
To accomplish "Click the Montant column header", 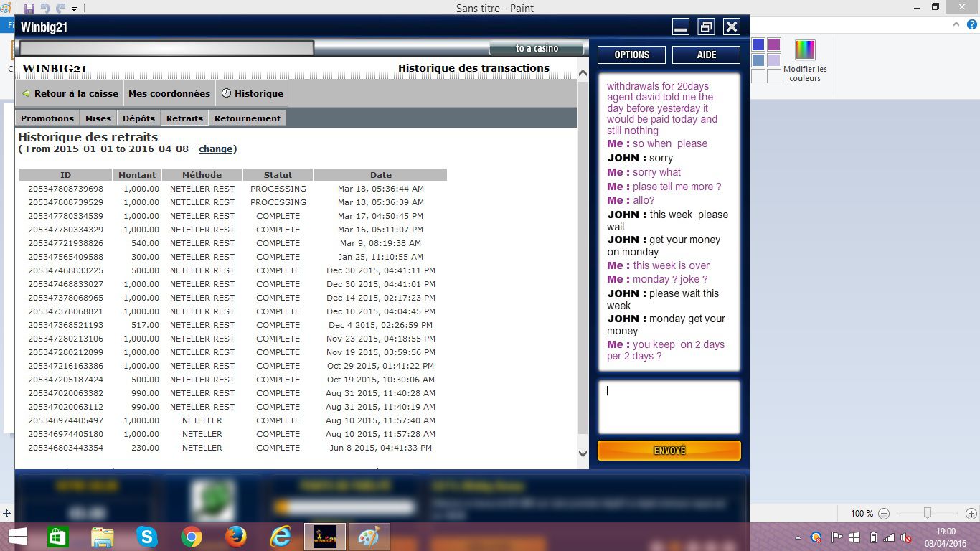I will click(137, 175).
